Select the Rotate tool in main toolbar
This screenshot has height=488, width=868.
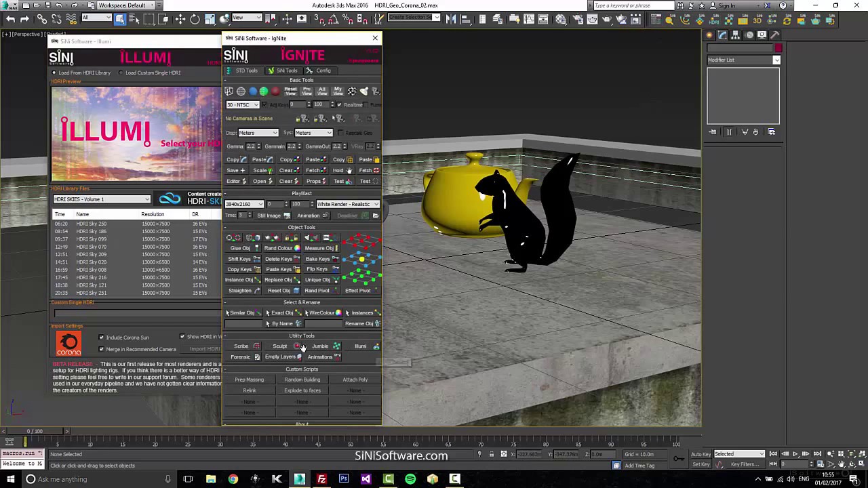pyautogui.click(x=195, y=20)
